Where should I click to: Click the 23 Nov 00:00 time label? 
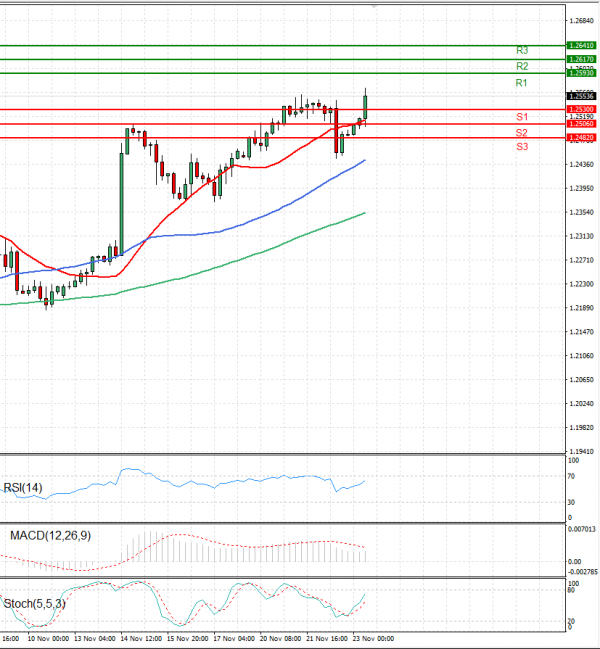[x=374, y=639]
